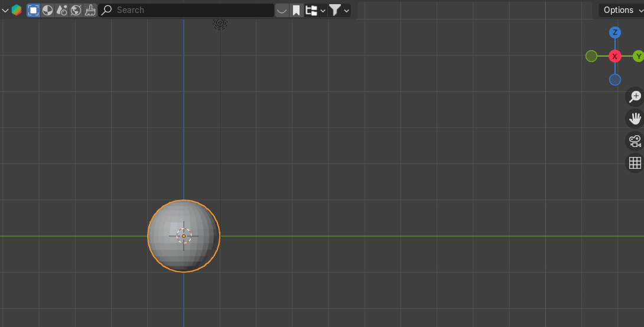The width and height of the screenshot is (644, 327).
Task: Select the hand pan view icon
Action: click(x=635, y=119)
